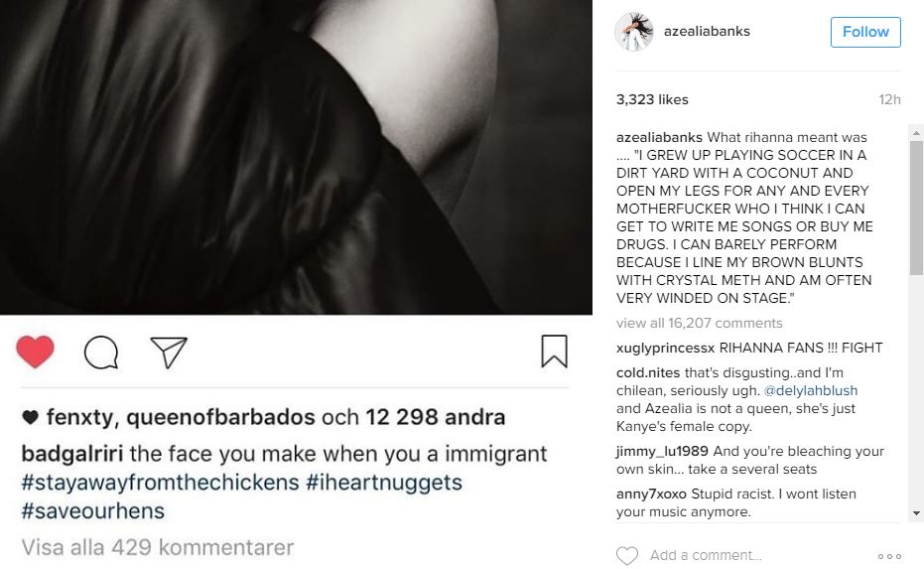Open azealiabanks username in the header
The height and width of the screenshot is (569, 924).
707,31
